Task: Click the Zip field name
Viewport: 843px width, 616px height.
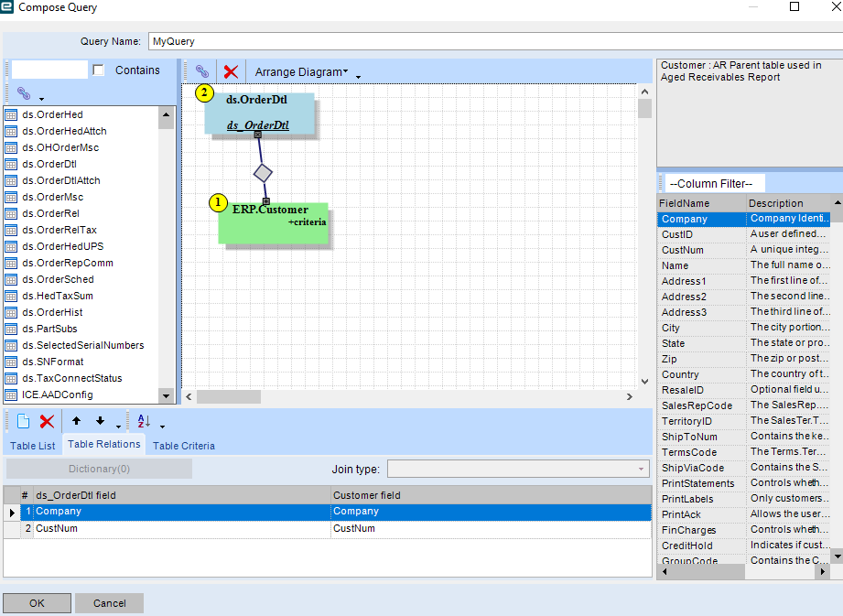Action: tap(669, 359)
